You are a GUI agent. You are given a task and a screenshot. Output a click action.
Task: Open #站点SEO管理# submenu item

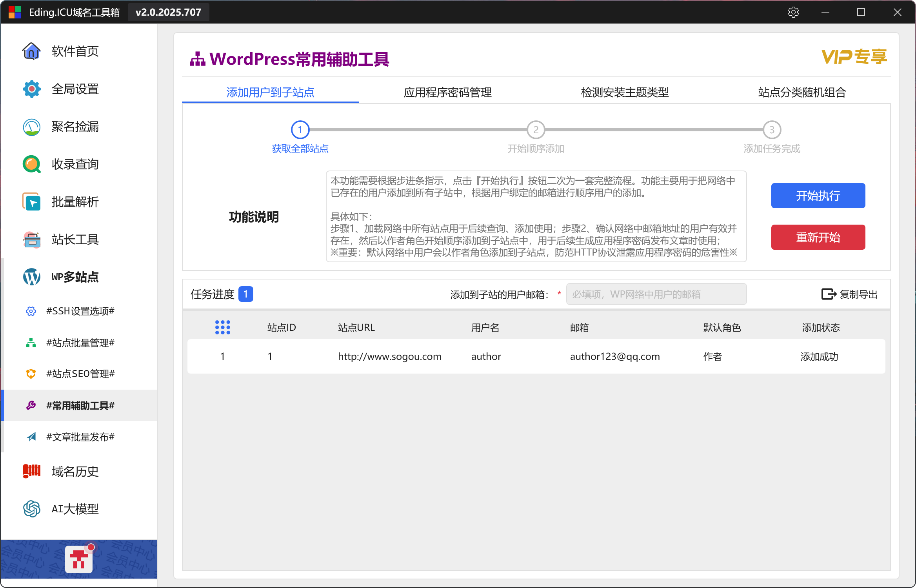point(80,374)
